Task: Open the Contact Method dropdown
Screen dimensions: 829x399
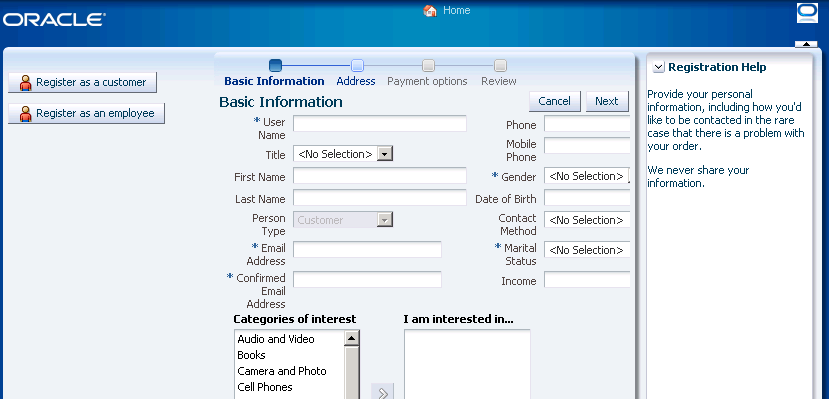Action: tap(587, 220)
